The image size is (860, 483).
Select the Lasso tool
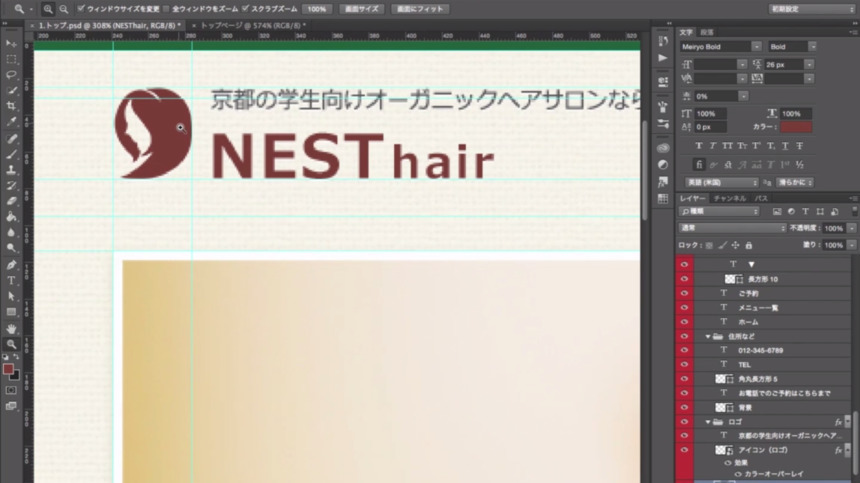(11, 75)
